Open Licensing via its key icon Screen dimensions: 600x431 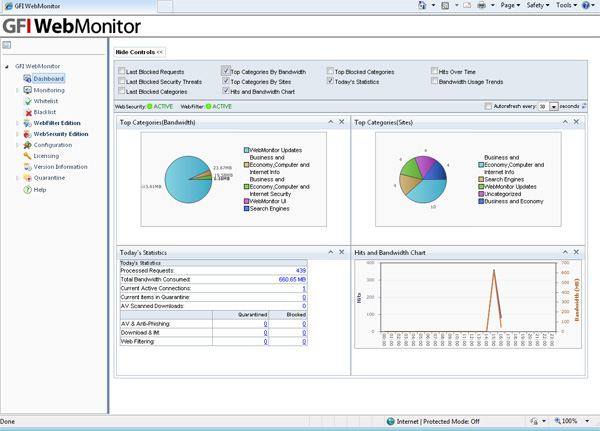[28, 156]
